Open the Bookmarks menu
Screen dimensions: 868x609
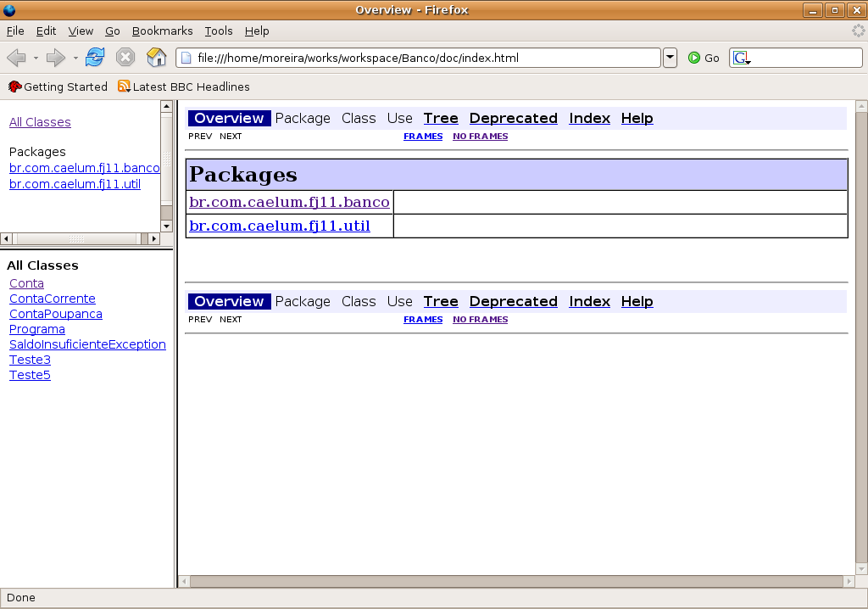[162, 31]
